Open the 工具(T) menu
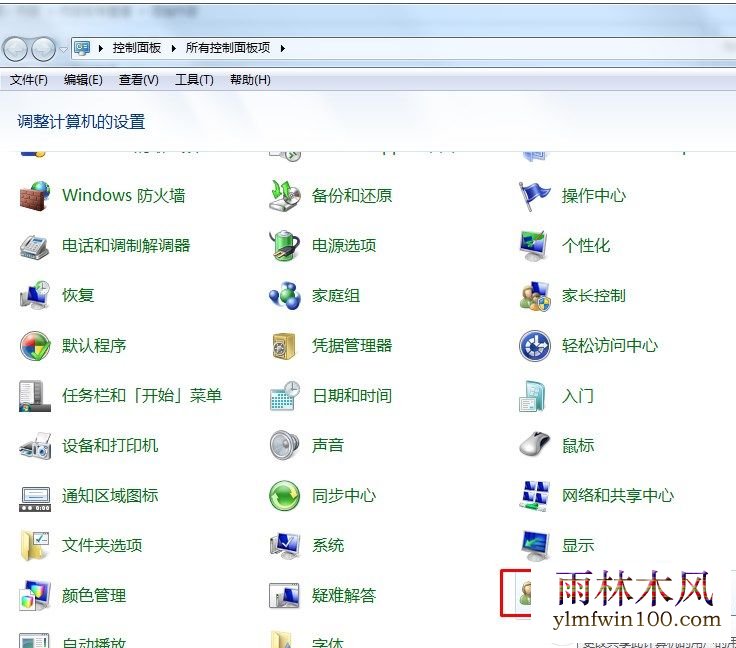 point(194,80)
